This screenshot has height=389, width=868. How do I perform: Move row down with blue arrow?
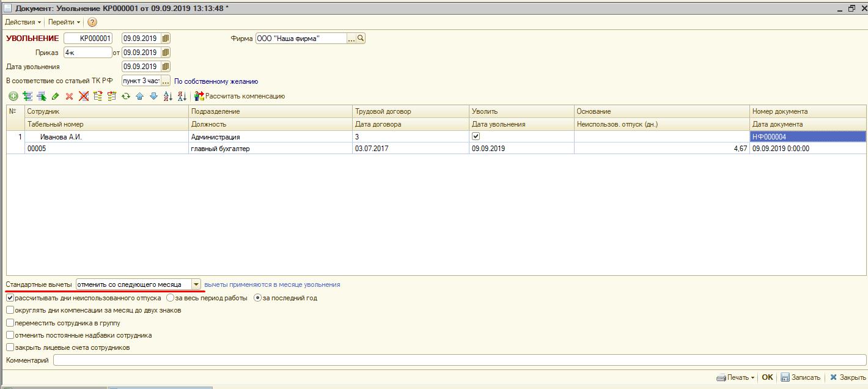click(153, 96)
